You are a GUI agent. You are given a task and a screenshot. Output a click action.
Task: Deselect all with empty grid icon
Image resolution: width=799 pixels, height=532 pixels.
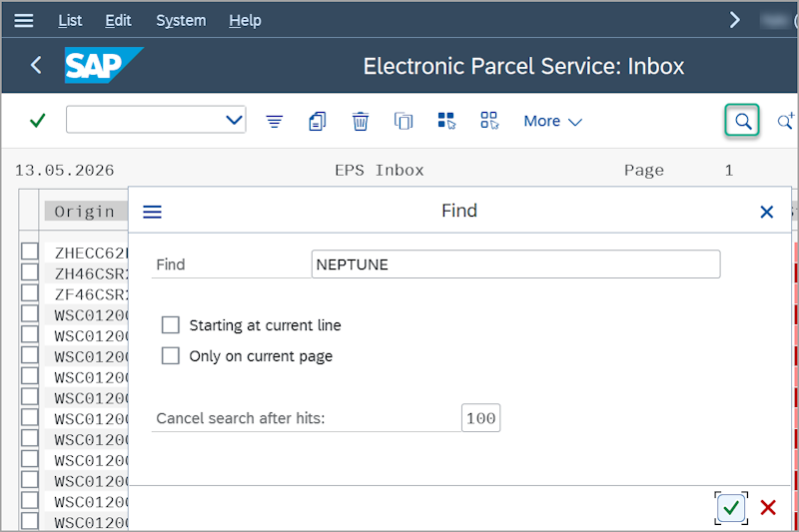489,121
